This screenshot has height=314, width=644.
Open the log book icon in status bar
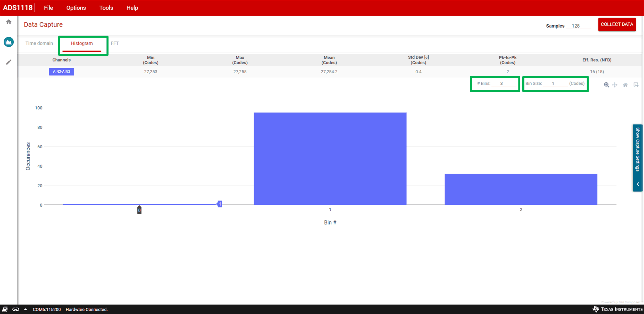[x=5, y=309]
